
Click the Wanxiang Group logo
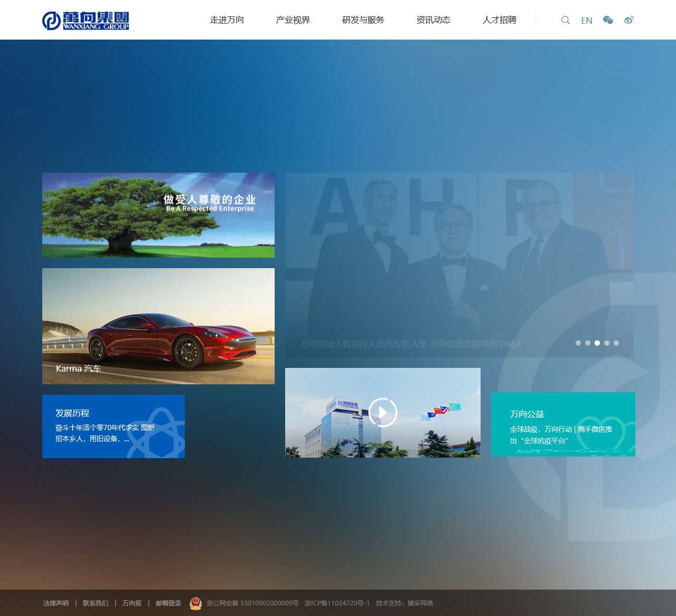click(x=86, y=21)
